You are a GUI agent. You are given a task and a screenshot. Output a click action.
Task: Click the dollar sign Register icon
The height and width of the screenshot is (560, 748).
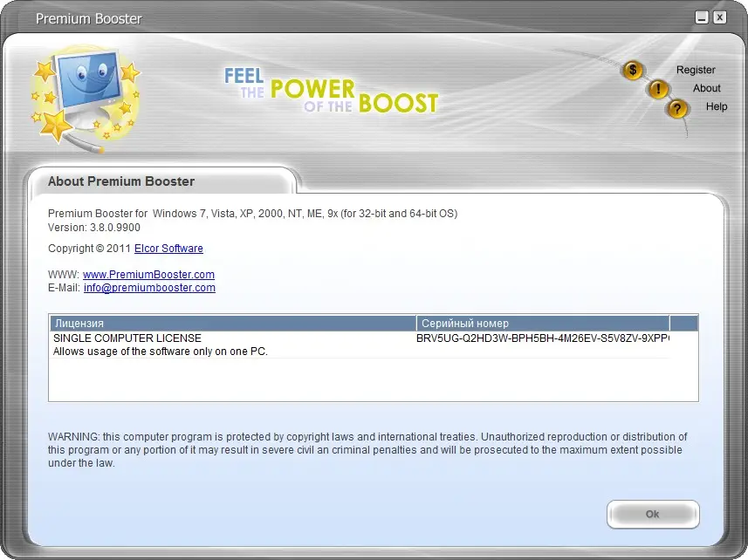pyautogui.click(x=632, y=71)
